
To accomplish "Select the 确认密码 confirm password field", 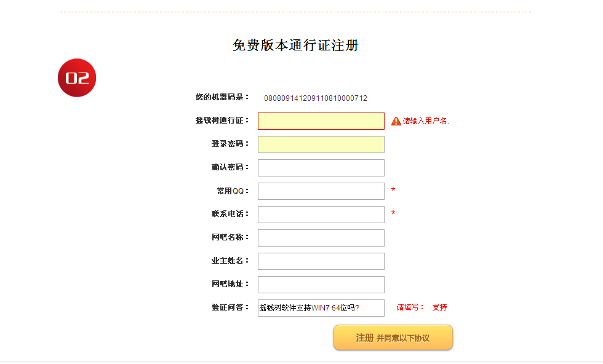I will (x=321, y=168).
